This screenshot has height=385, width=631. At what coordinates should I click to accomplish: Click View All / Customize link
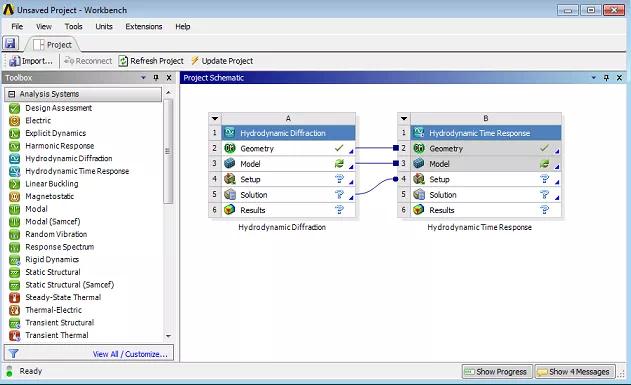click(x=130, y=354)
